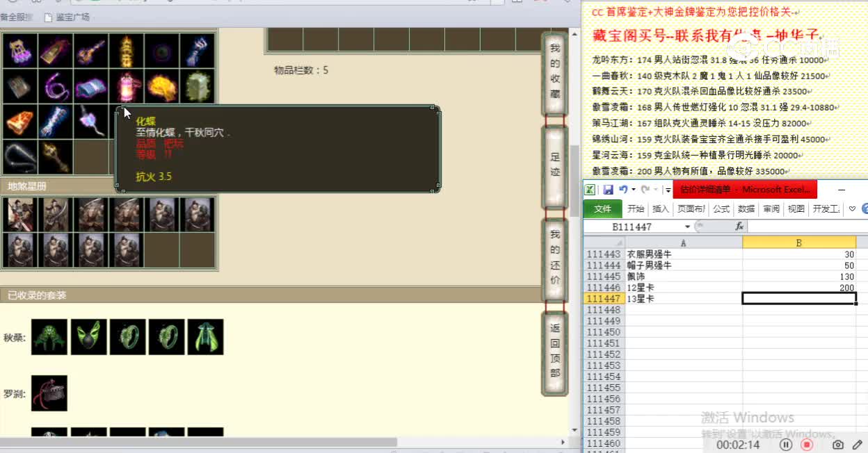Open Customize Quick Access Toolbar dropdown

point(668,190)
